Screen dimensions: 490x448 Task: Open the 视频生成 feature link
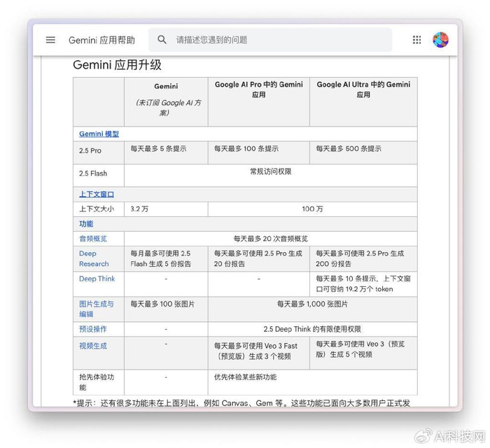click(93, 346)
